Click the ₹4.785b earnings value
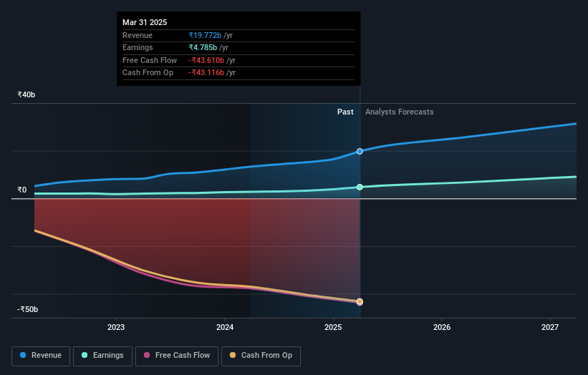This screenshot has width=588, height=375. pyautogui.click(x=203, y=47)
